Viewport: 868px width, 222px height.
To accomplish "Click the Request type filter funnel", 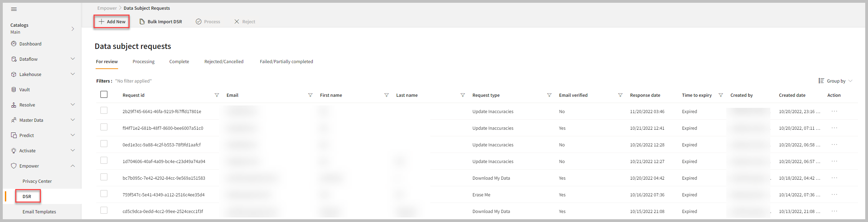I will (x=549, y=95).
